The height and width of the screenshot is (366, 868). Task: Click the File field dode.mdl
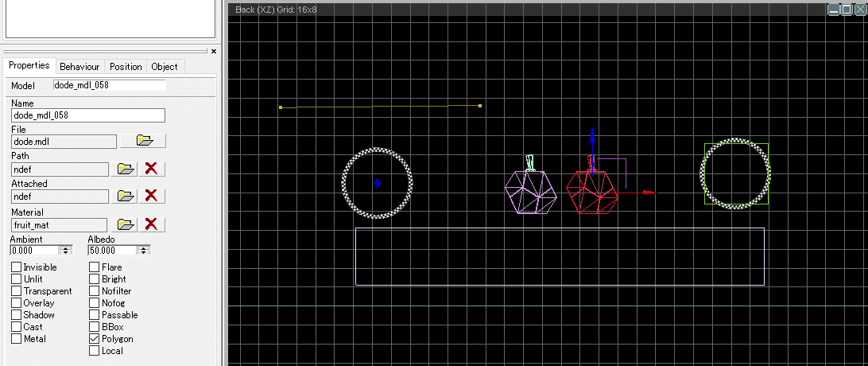[64, 141]
